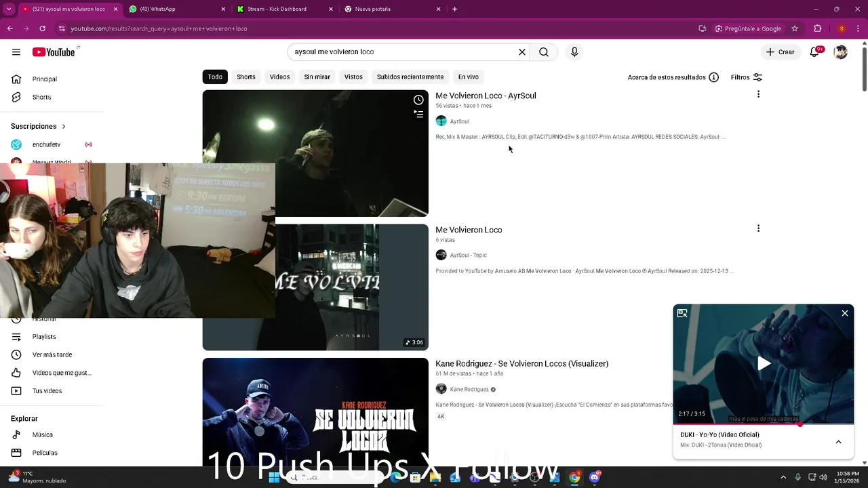Open info icon for Acerca de estos resultados

click(713, 77)
